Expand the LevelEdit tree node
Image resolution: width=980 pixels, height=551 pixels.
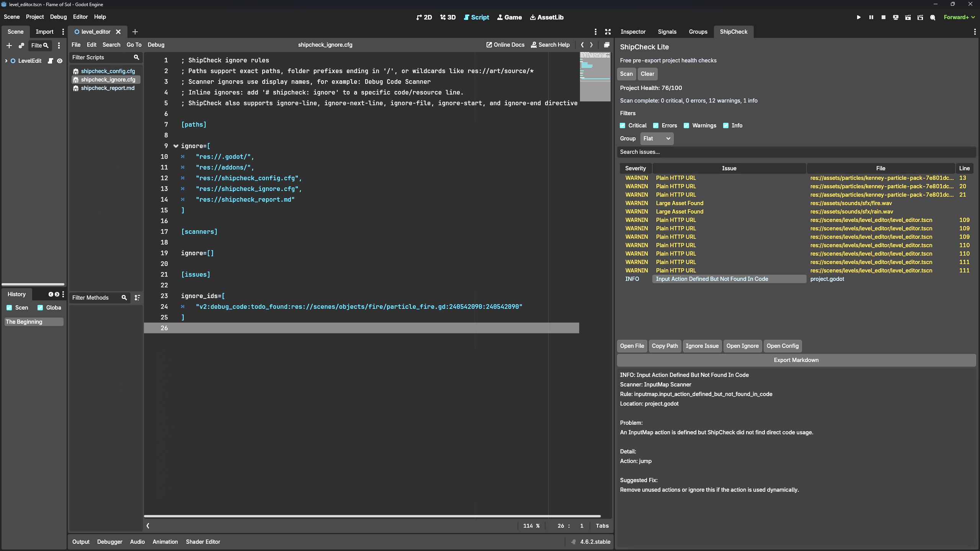pyautogui.click(x=6, y=61)
